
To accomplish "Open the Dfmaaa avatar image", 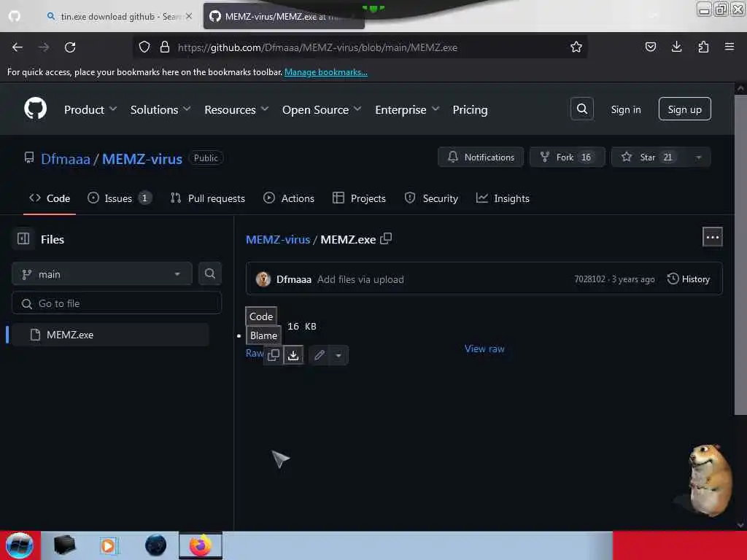I will (x=263, y=279).
